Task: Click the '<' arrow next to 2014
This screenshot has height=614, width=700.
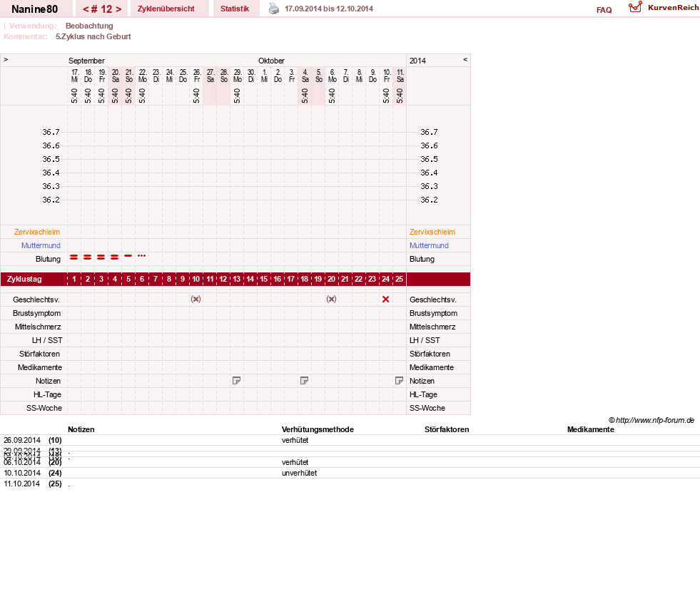Action: coord(465,59)
